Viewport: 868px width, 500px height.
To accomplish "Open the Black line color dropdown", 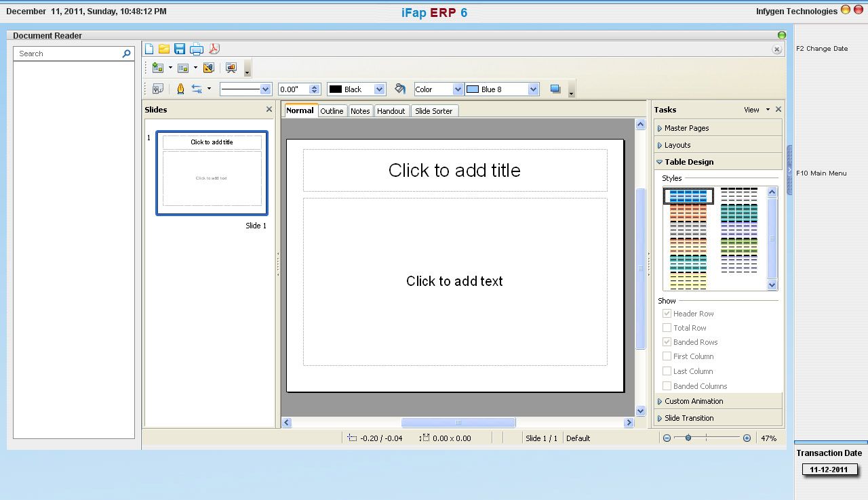I will (x=379, y=89).
